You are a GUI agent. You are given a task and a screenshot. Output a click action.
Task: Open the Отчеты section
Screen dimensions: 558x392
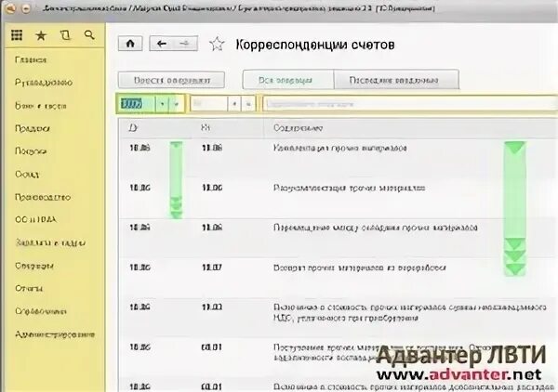tap(29, 288)
